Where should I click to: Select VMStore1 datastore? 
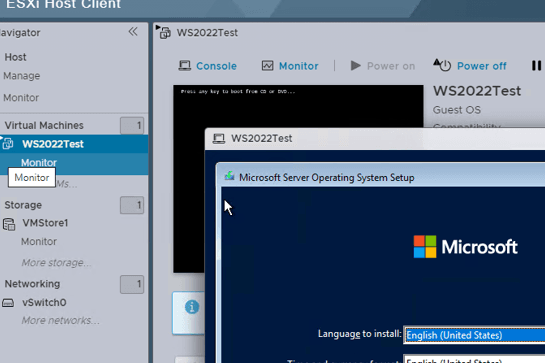pyautogui.click(x=45, y=223)
